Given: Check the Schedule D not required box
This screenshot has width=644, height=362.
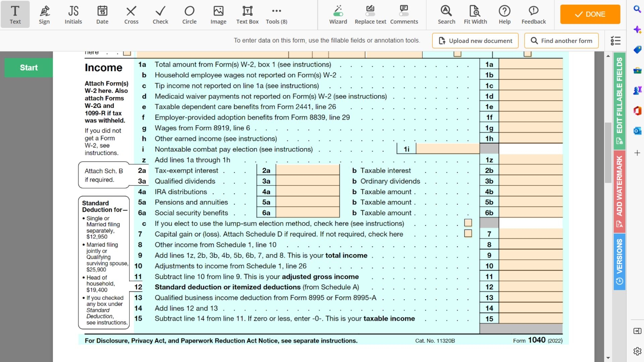Looking at the screenshot, I should coord(468,233).
